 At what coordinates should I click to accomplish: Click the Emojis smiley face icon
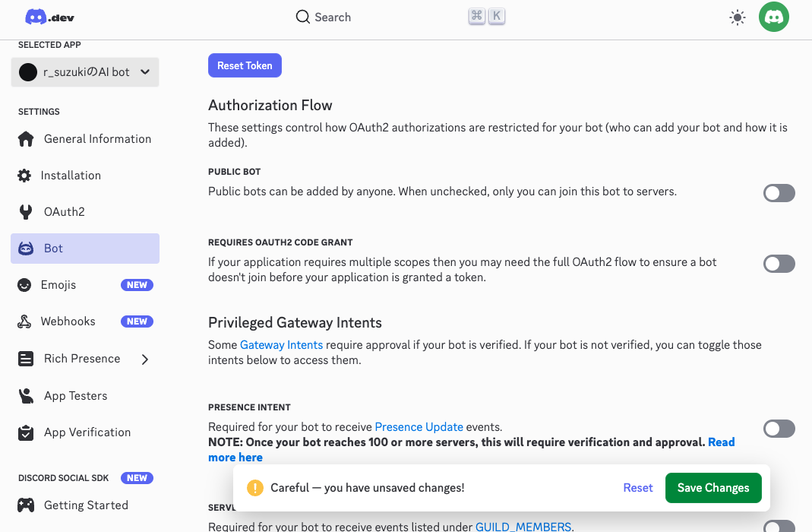26,285
